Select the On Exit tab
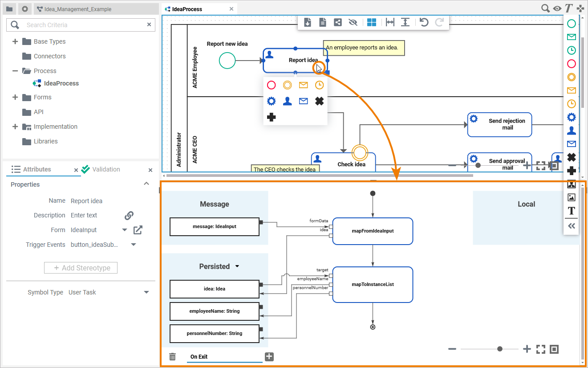Image resolution: width=588 pixels, height=368 pixels. [x=199, y=357]
